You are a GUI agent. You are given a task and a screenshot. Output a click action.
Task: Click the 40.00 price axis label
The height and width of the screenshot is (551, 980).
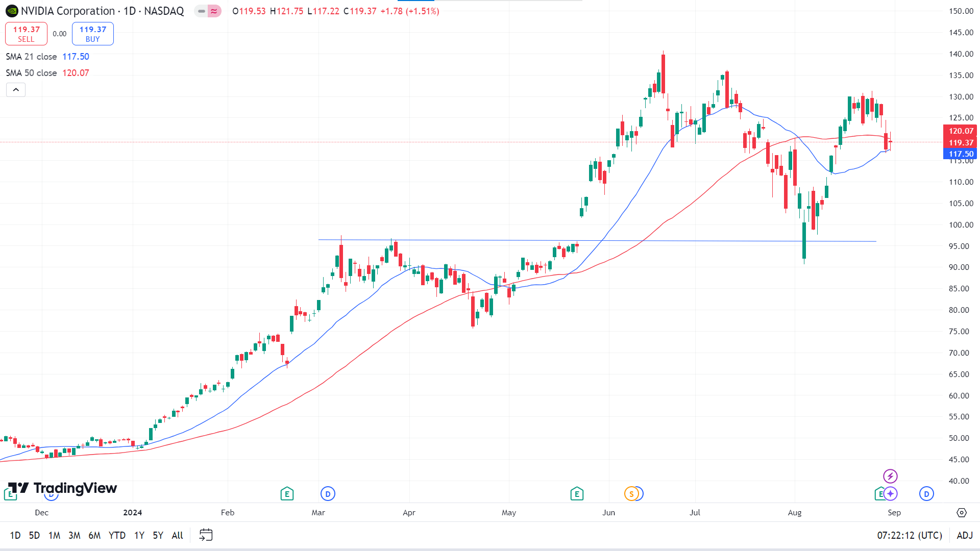click(959, 481)
